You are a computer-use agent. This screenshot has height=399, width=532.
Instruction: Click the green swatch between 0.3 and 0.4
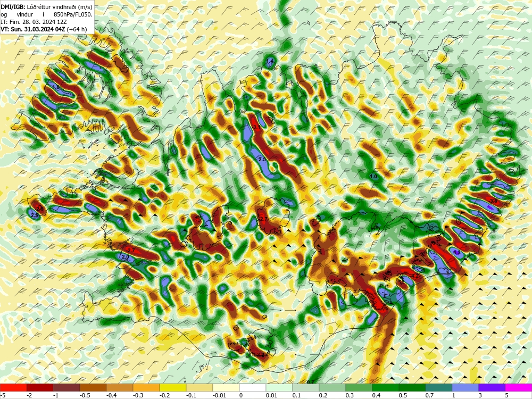[x=359, y=387]
